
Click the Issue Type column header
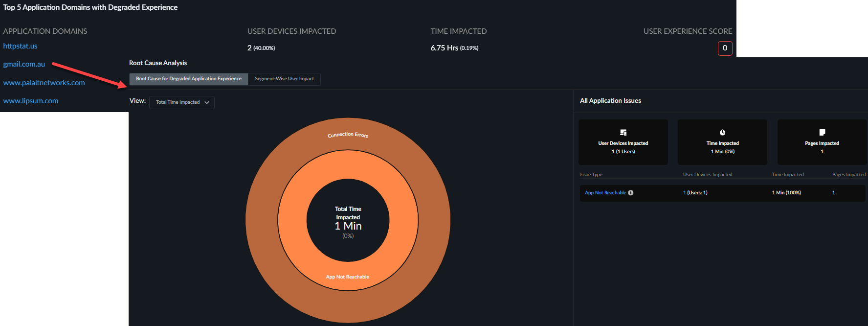pos(591,175)
